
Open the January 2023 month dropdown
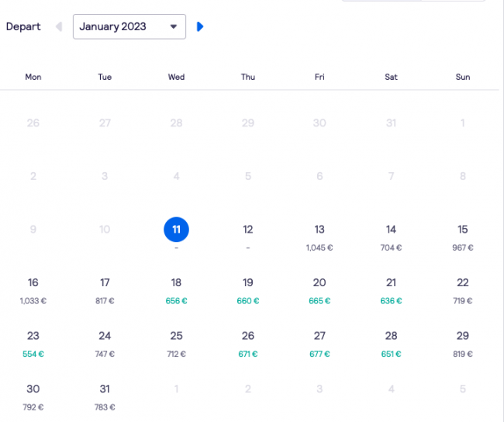[x=129, y=26]
